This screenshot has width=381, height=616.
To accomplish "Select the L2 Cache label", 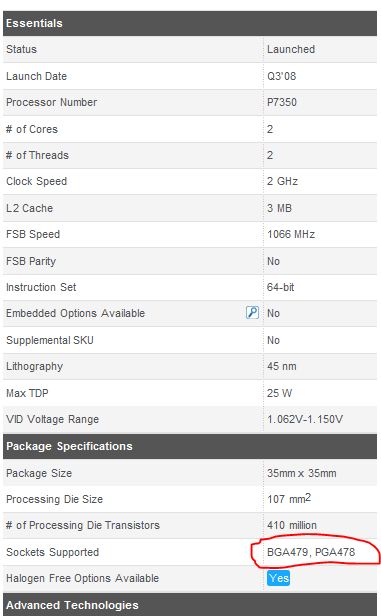I will click(x=29, y=208).
